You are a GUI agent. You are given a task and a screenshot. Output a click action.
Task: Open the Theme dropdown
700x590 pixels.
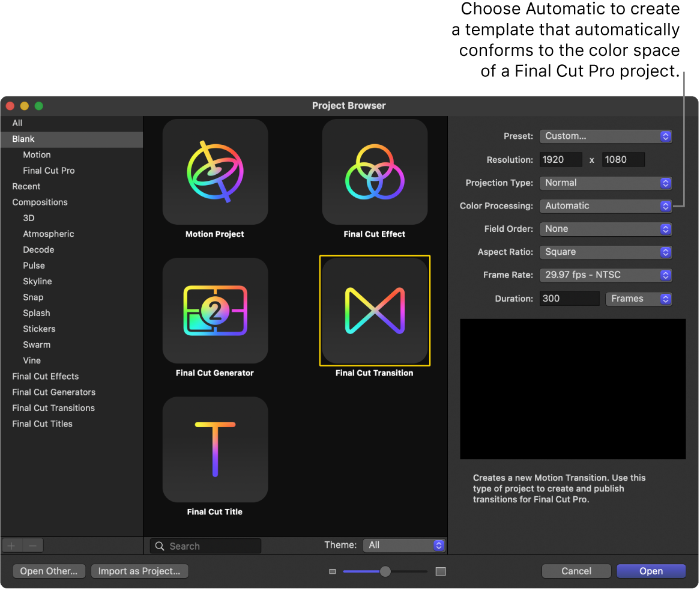tap(403, 545)
